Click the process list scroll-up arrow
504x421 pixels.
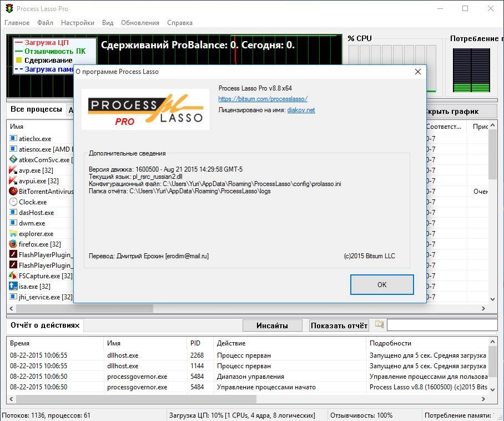493,125
